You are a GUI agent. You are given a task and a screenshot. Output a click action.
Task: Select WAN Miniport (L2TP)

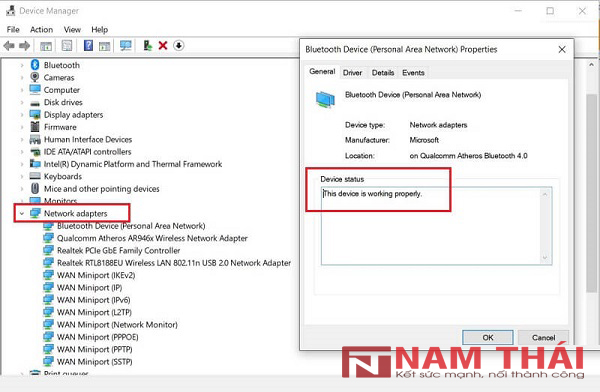click(94, 312)
